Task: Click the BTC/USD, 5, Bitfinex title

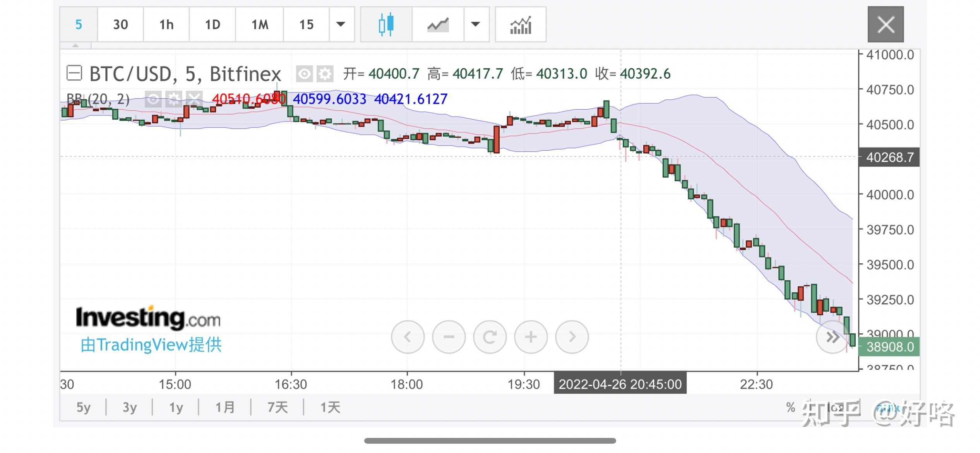Action: click(x=185, y=74)
